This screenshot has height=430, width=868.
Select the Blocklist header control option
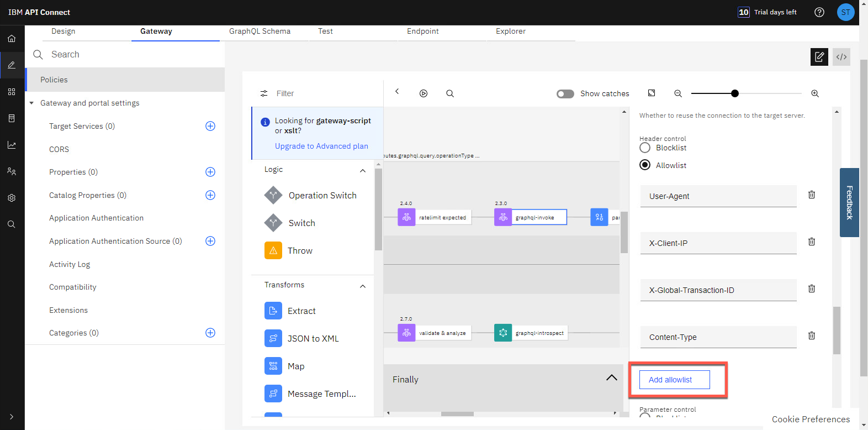tap(645, 148)
